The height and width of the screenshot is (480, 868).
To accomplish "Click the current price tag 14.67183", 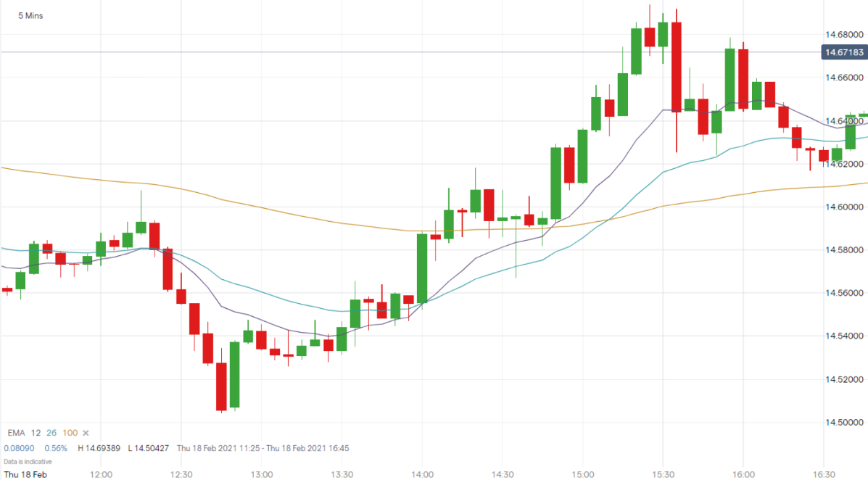I will pos(844,53).
